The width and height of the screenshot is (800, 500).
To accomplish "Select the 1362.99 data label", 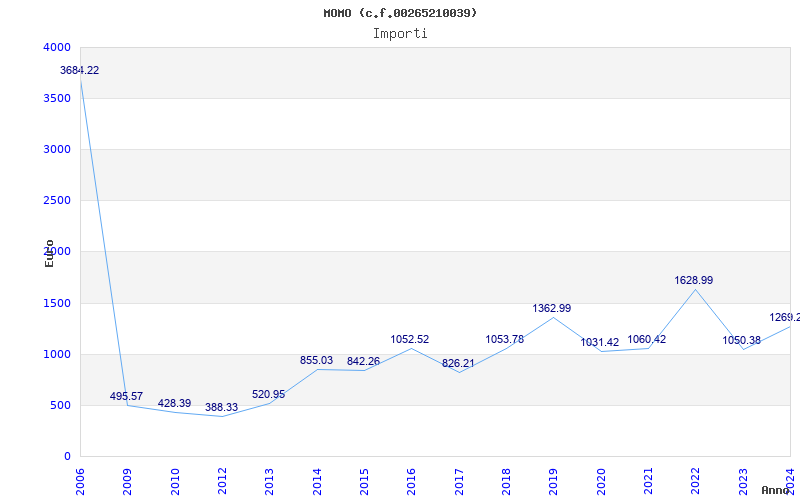I will (x=552, y=309).
